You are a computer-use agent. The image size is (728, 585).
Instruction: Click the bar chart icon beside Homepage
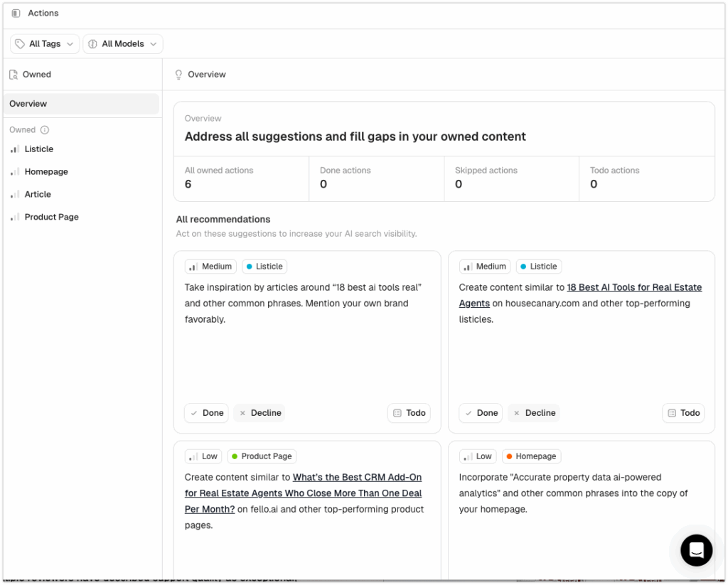tap(15, 171)
